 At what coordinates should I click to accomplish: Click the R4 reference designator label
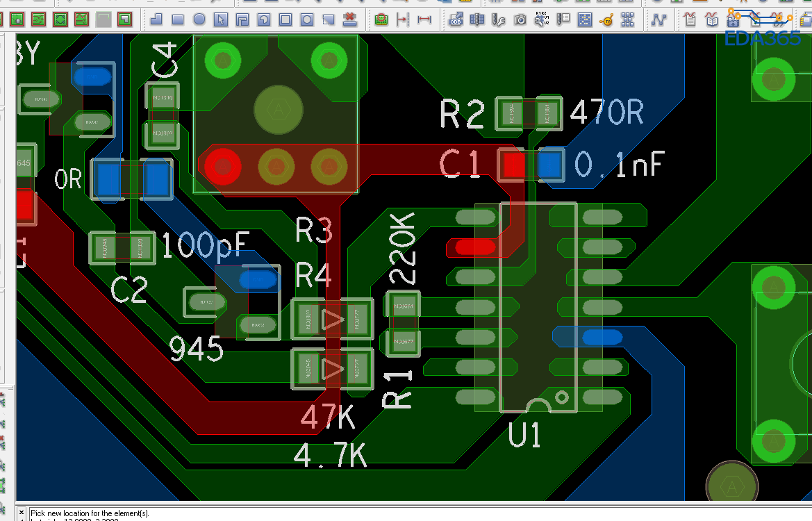(313, 275)
